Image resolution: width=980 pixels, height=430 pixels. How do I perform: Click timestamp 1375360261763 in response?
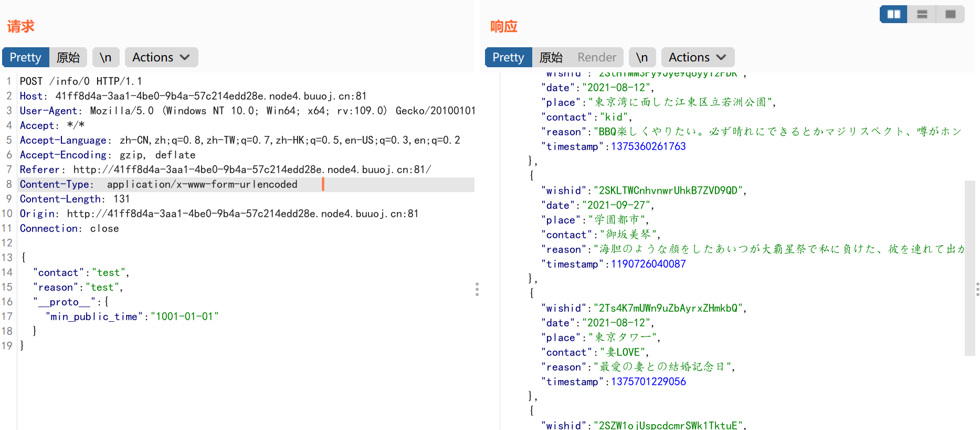648,146
